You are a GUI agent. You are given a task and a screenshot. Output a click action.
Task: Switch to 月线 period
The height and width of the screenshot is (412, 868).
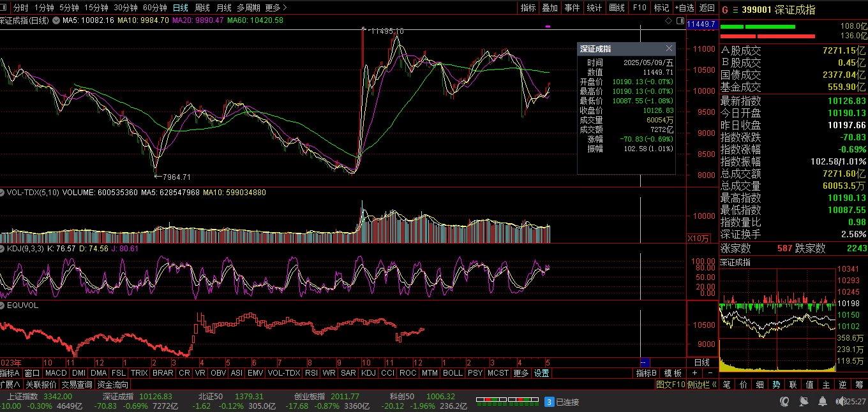[x=223, y=8]
